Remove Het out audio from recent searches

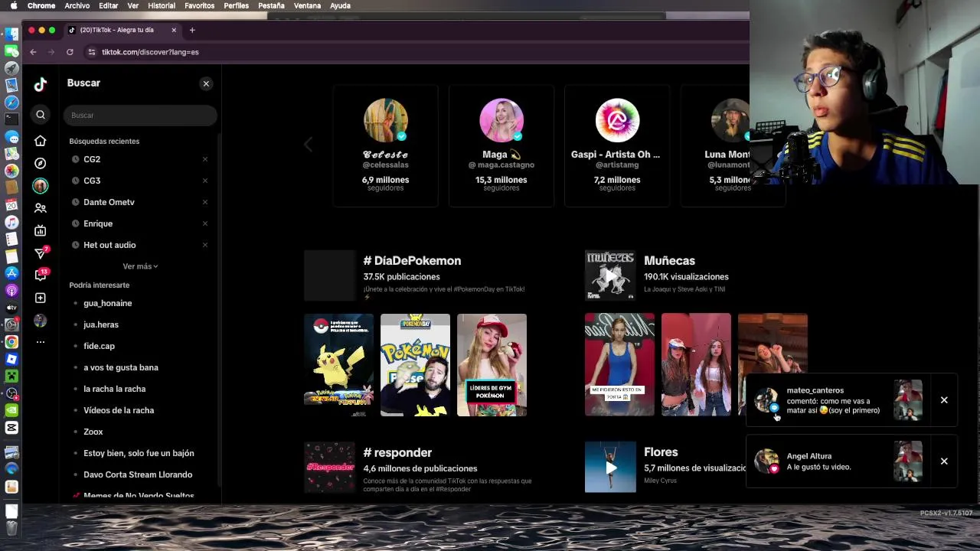click(x=205, y=245)
